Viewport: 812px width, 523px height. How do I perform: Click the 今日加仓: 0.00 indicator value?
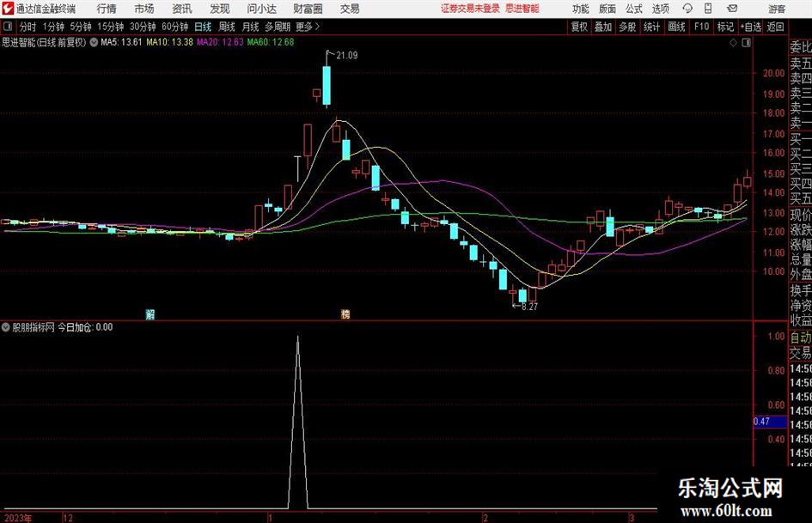(85, 327)
